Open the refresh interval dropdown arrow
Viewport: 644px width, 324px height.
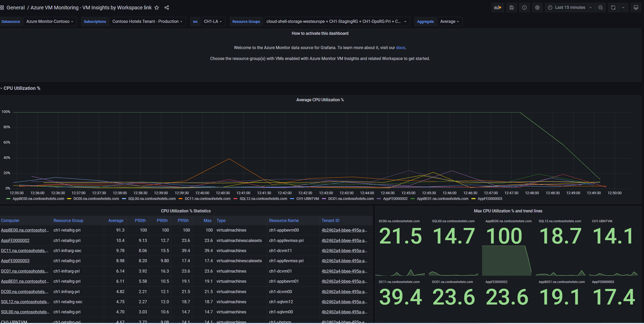(623, 8)
